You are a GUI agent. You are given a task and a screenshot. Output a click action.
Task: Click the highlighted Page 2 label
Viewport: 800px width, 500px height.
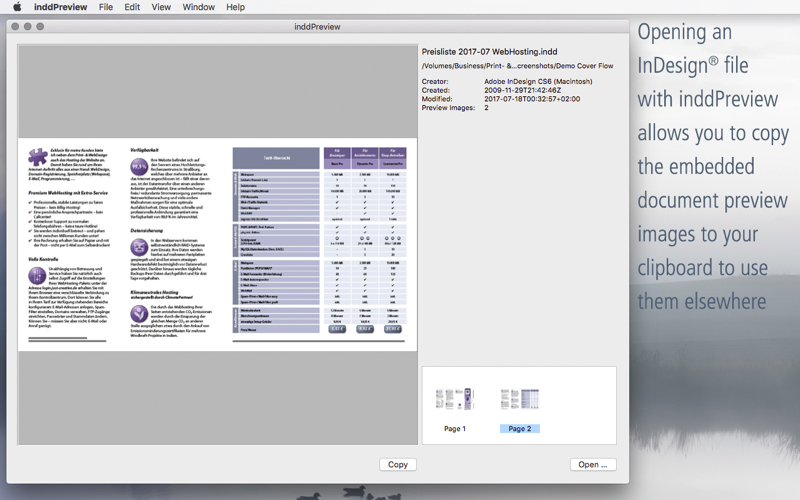tap(519, 429)
